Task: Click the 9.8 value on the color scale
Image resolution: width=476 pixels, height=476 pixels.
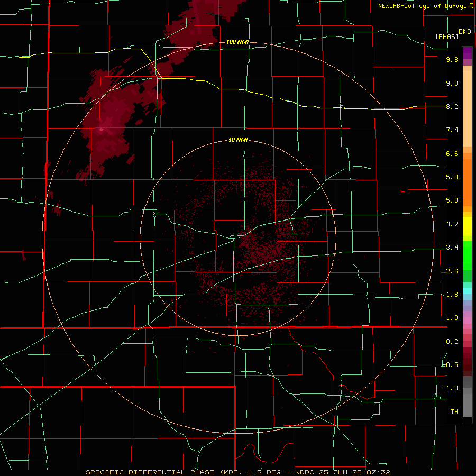Action: (452, 59)
